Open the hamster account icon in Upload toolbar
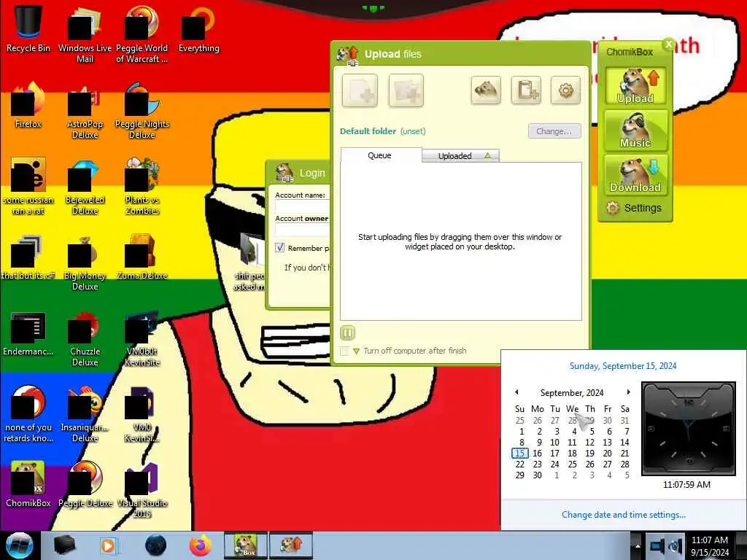 point(486,90)
